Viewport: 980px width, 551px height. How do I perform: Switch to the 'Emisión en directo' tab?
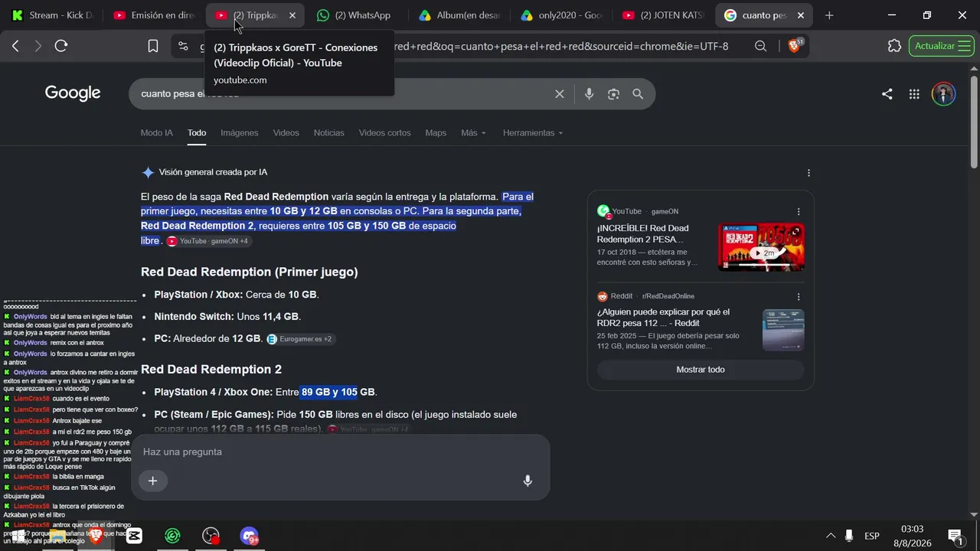pos(153,15)
